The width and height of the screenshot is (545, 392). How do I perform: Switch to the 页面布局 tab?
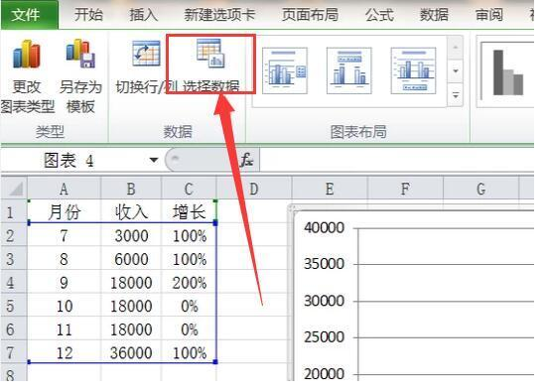click(310, 15)
